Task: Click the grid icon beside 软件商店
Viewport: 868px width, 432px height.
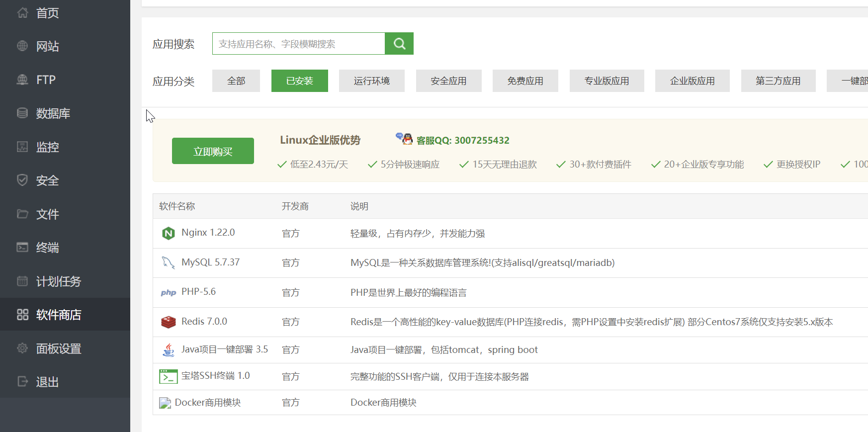Action: tap(22, 315)
